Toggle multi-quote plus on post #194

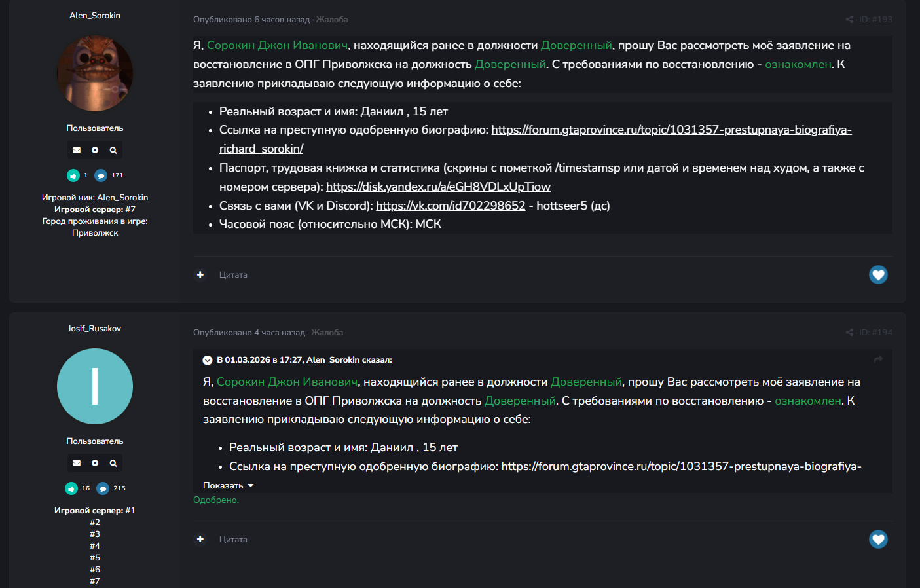coord(200,540)
